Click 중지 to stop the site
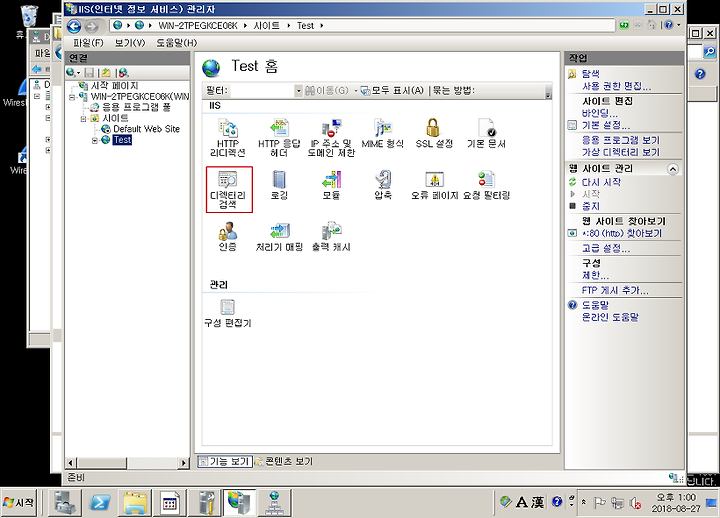 pyautogui.click(x=591, y=206)
